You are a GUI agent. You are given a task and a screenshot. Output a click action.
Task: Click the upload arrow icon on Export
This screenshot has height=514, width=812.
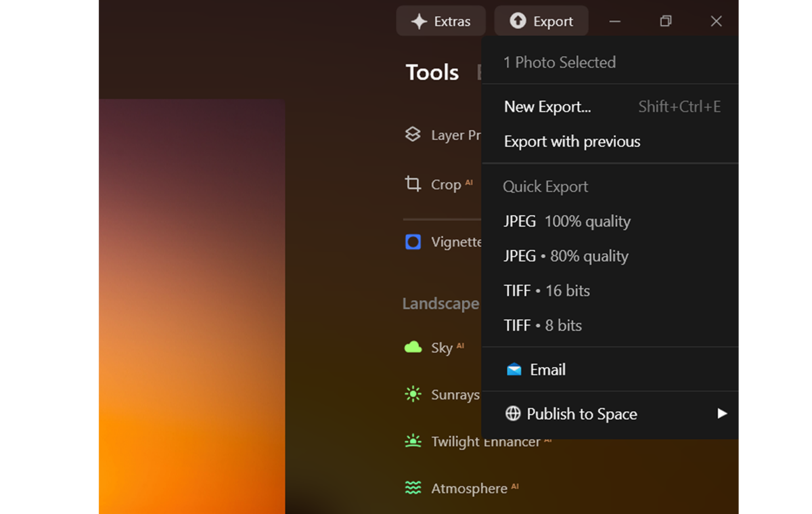pos(518,21)
